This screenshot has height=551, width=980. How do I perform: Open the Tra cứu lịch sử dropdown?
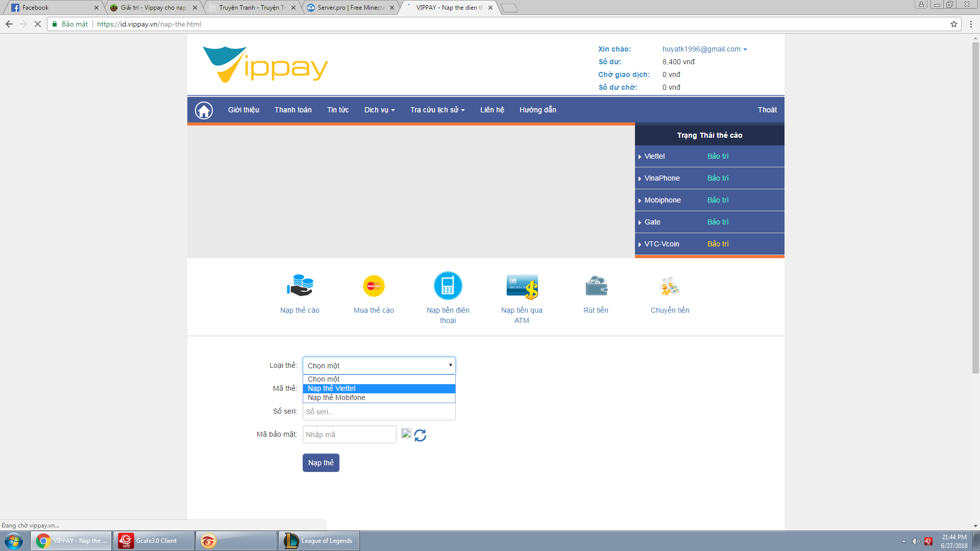click(437, 110)
